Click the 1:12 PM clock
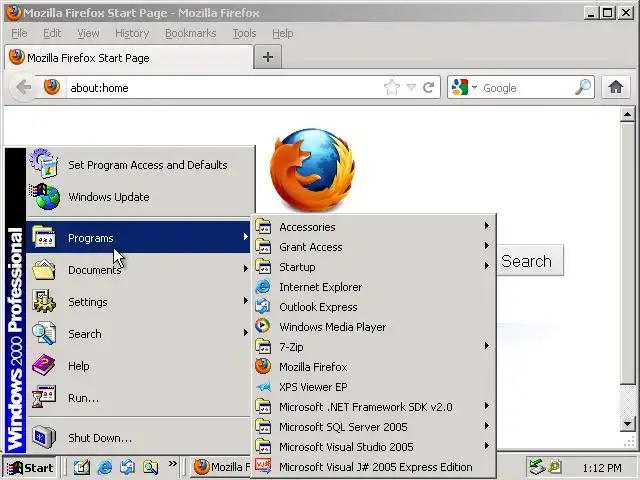This screenshot has height=480, width=640. coord(602,467)
